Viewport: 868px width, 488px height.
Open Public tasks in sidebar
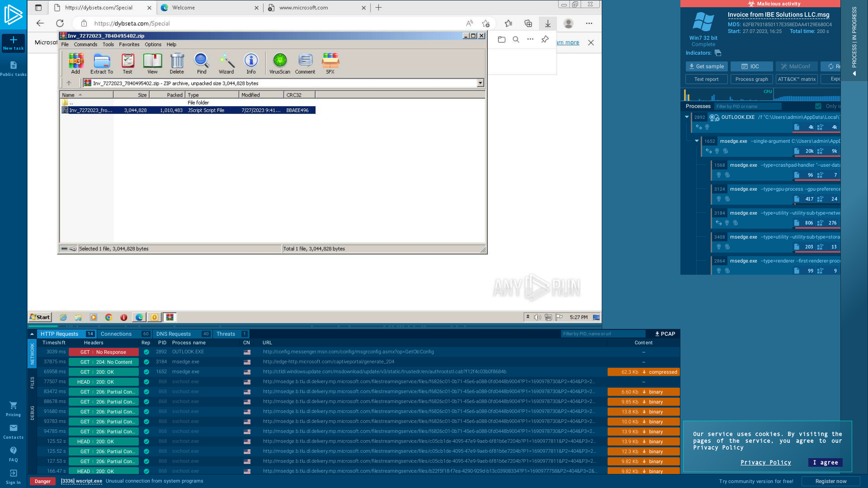click(13, 69)
